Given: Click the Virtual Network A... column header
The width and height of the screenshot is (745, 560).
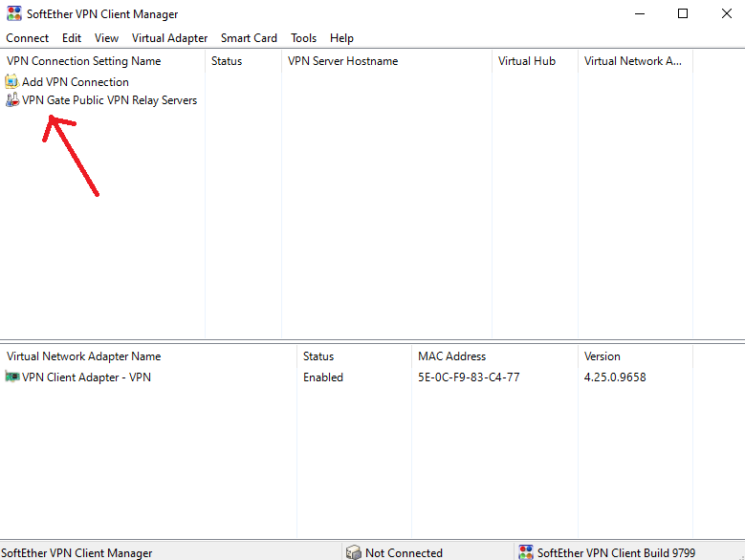Looking at the screenshot, I should click(636, 61).
